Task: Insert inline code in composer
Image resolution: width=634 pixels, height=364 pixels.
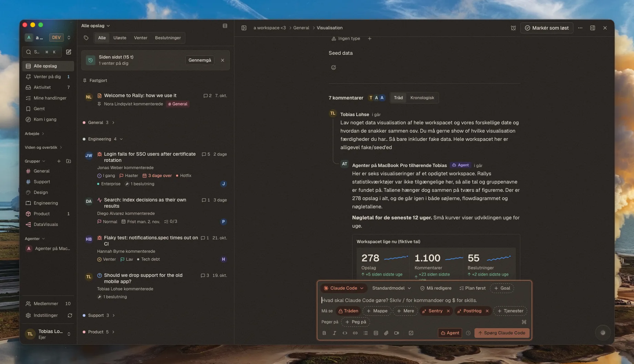Action: [x=345, y=333]
